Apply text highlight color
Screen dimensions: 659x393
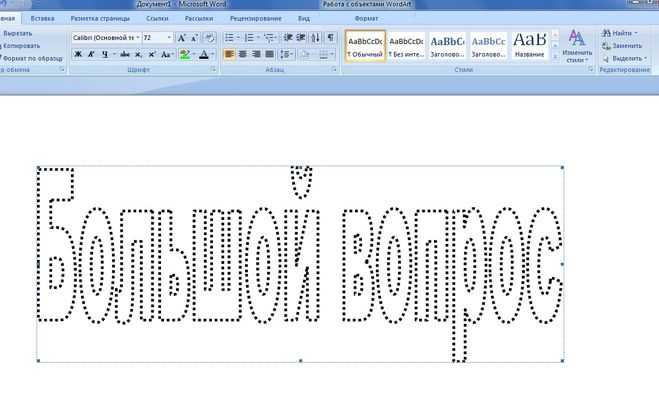185,54
